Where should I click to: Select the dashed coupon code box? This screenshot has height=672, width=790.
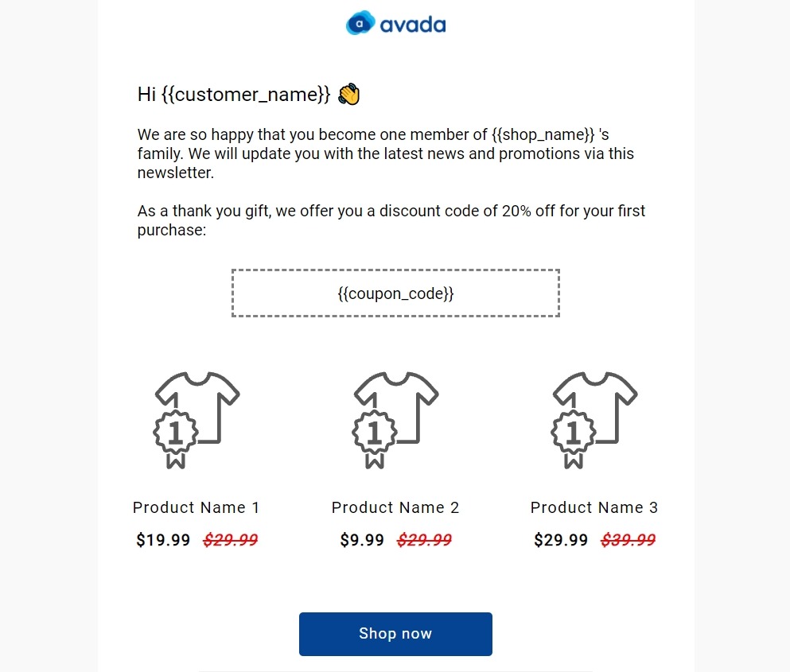click(x=395, y=293)
